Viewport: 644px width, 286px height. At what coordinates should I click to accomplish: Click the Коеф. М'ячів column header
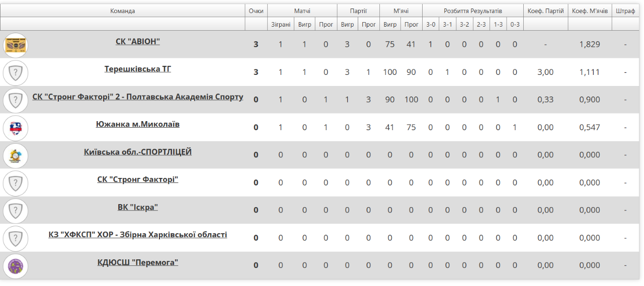pos(590,11)
